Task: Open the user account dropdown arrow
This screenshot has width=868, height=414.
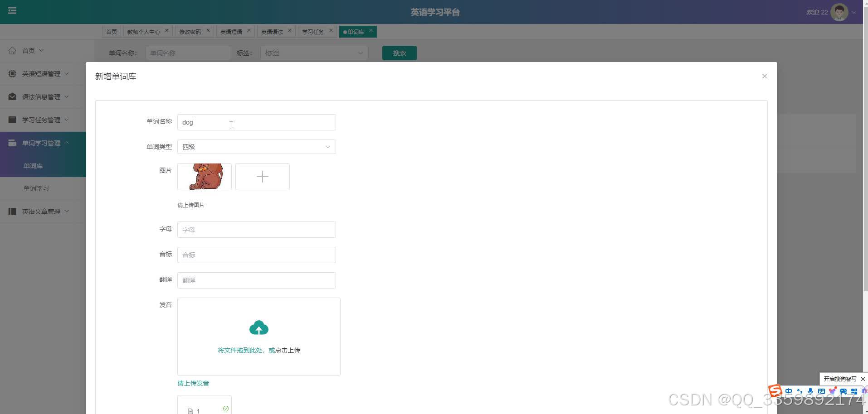Action: click(x=854, y=13)
